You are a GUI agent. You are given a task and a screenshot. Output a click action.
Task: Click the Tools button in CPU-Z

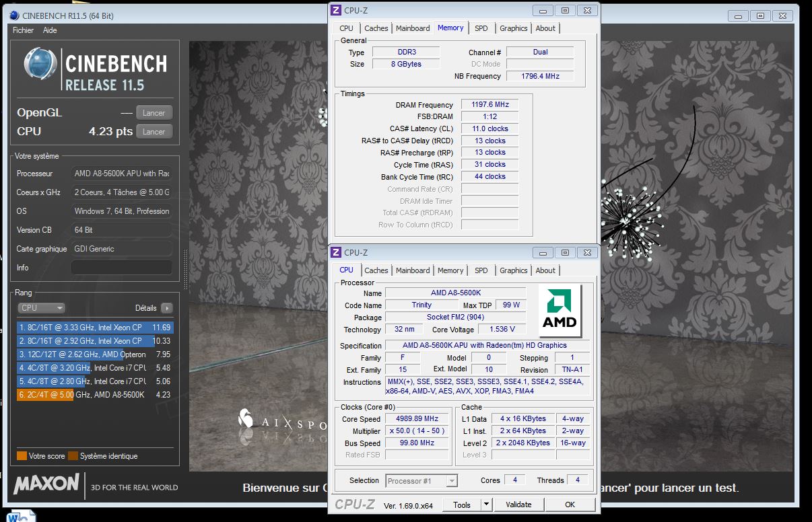462,505
